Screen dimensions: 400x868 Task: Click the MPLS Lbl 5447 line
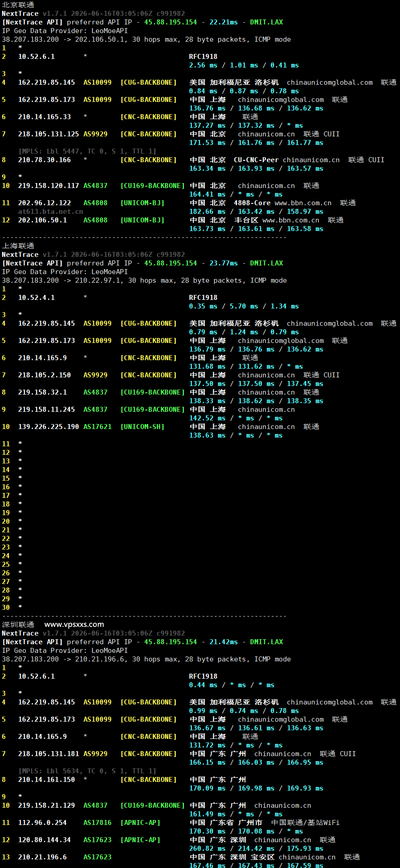(x=87, y=151)
